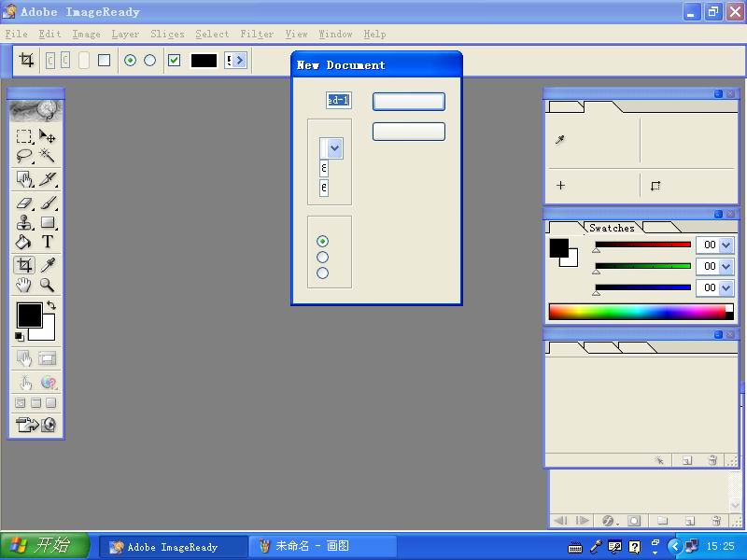Select the Type tool
This screenshot has width=747, height=560.
[48, 242]
